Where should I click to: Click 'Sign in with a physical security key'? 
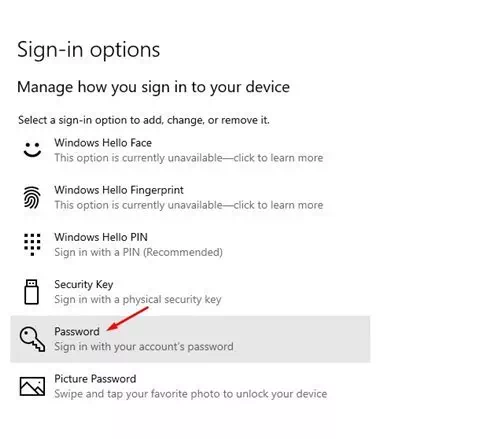click(x=138, y=299)
